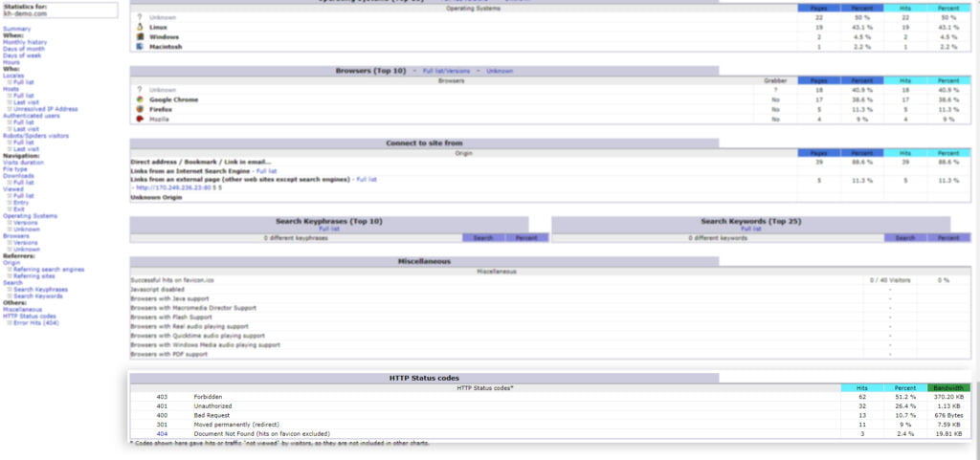Open Unresolved IP Address list
This screenshot has height=460, width=980.
[46, 109]
